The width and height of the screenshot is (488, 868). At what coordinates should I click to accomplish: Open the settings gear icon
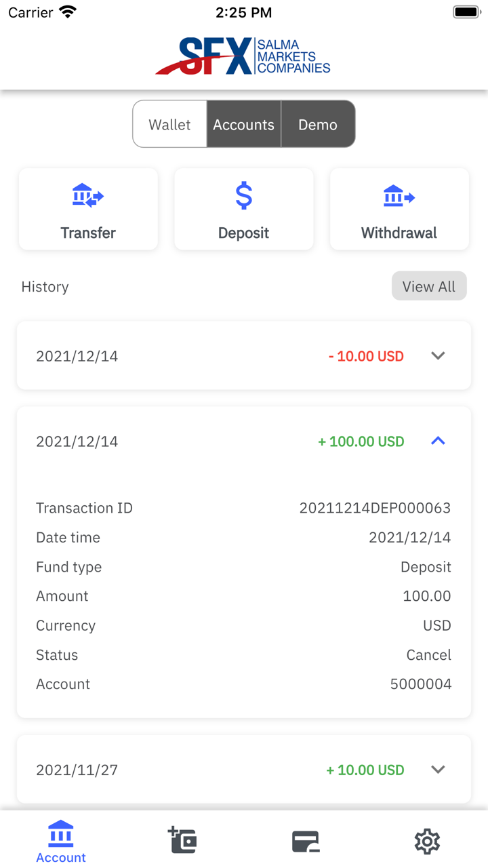(x=427, y=842)
